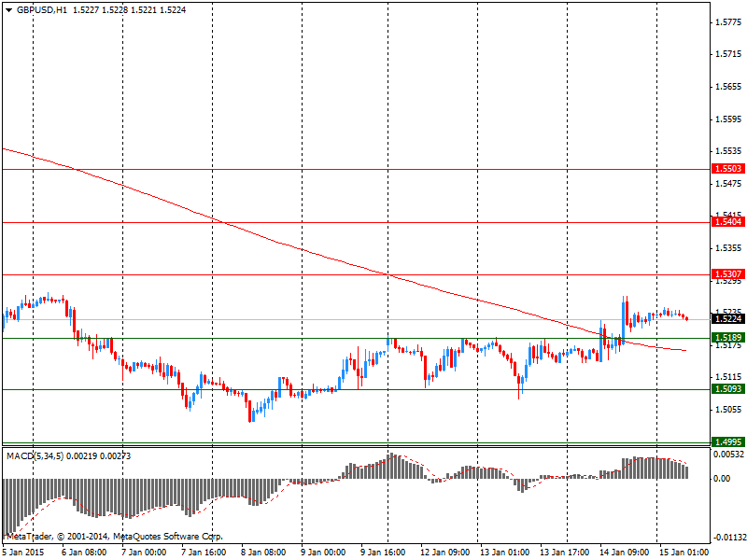Click the 1.5355 price axis value
Image resolution: width=747 pixels, height=560 pixels.
[728, 248]
